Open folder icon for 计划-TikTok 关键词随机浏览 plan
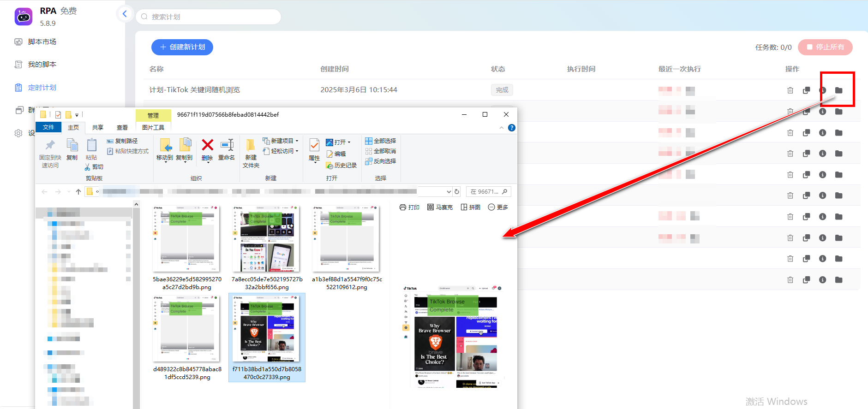The image size is (868, 409). point(839,90)
